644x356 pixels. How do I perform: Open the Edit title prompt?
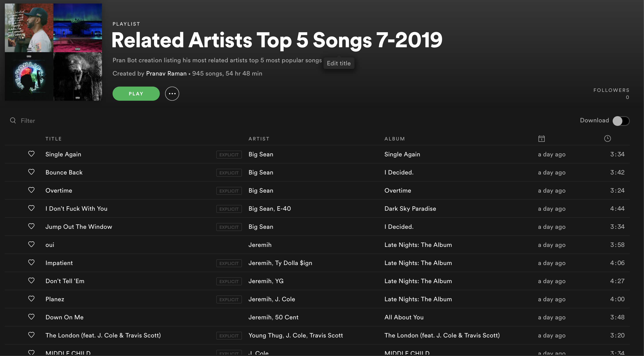pyautogui.click(x=339, y=63)
